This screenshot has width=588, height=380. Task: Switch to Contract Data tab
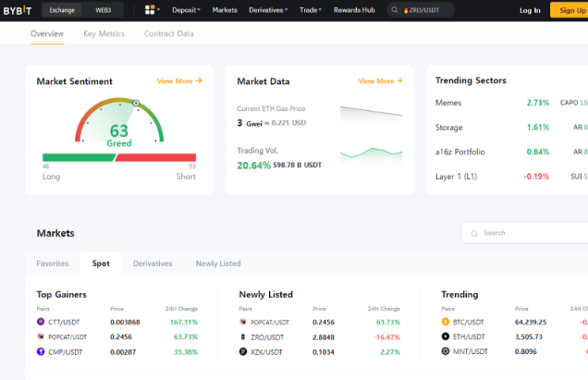click(x=169, y=34)
